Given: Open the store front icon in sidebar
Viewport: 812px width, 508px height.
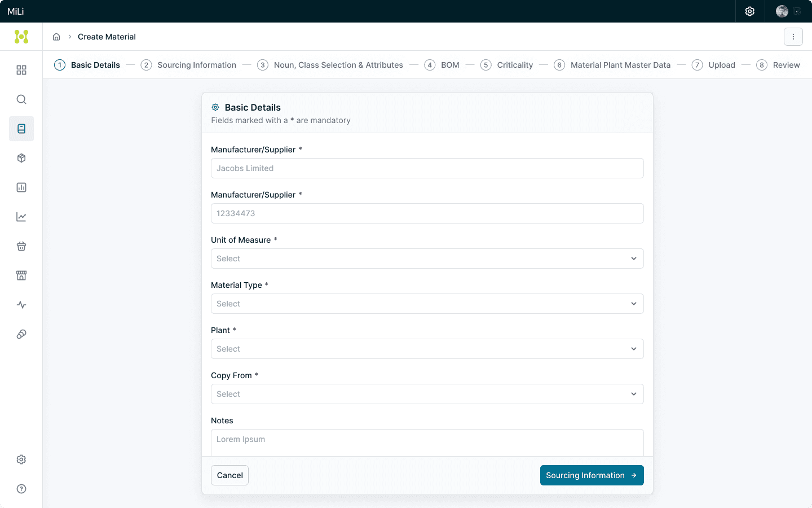Looking at the screenshot, I should tap(21, 275).
